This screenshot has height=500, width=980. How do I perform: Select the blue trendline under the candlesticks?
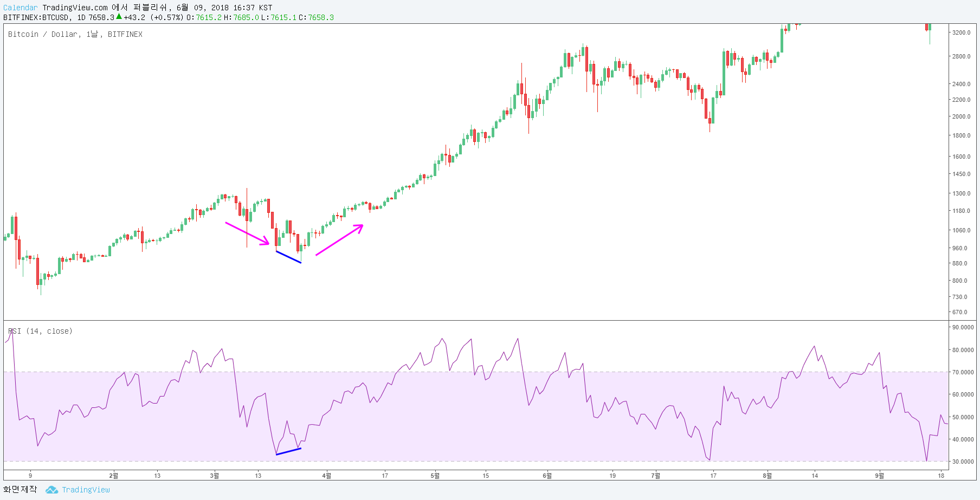pyautogui.click(x=288, y=257)
